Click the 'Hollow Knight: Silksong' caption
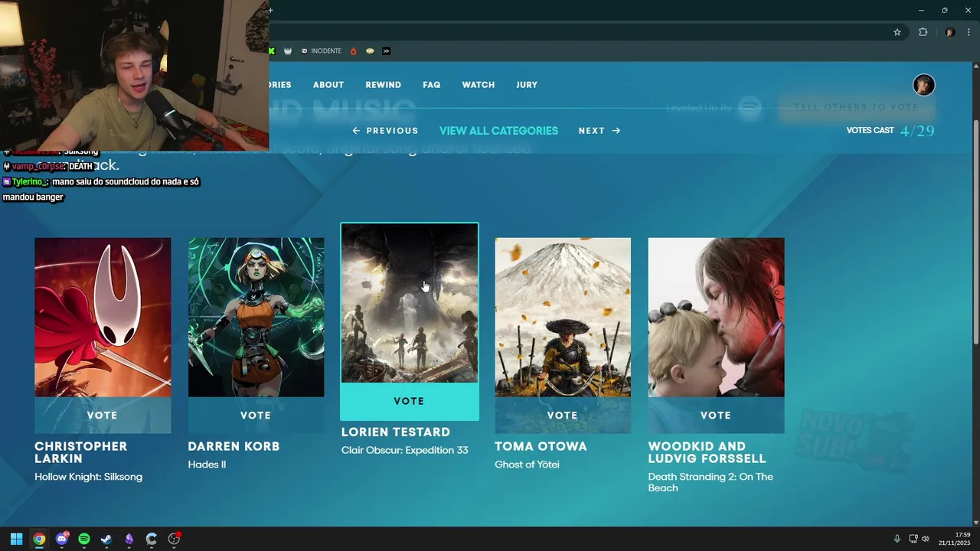The height and width of the screenshot is (551, 980). point(88,477)
